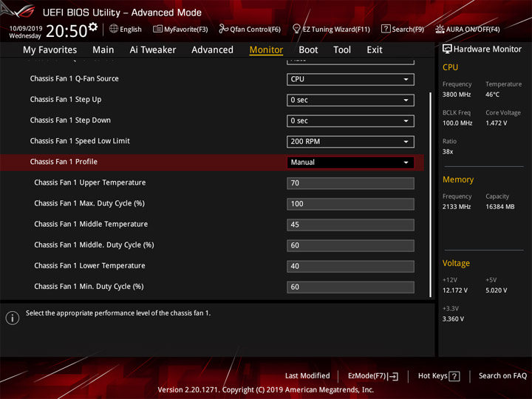The width and height of the screenshot is (532, 399).
Task: Expand Chassis Fan 1 Step Up dropdown
Action: click(x=350, y=100)
